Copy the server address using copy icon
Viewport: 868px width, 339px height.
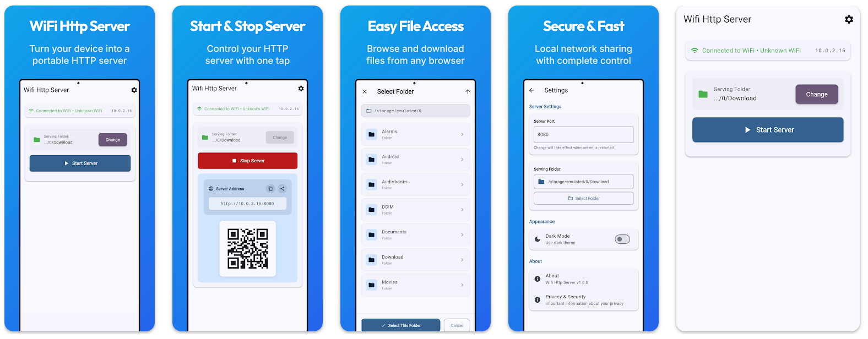coord(270,189)
